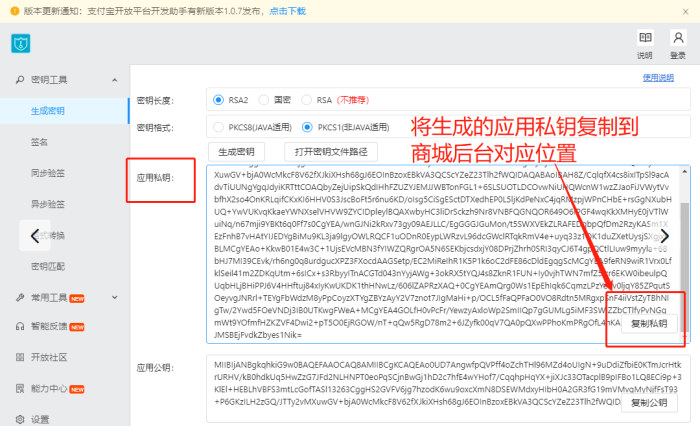
Task: Click the 点击下载 update link
Action: 288,11
